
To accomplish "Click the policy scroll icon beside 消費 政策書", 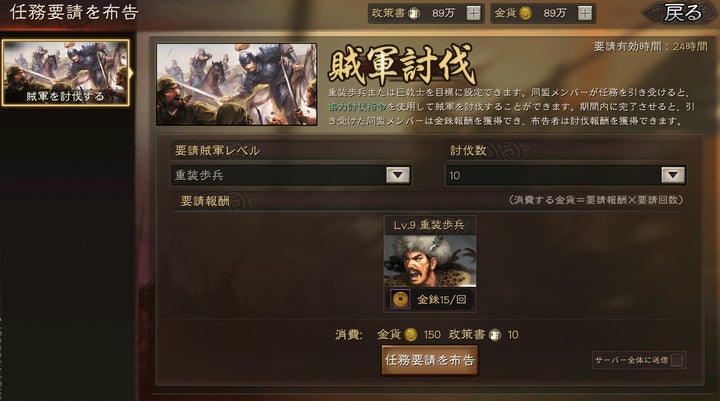I will click(x=495, y=335).
